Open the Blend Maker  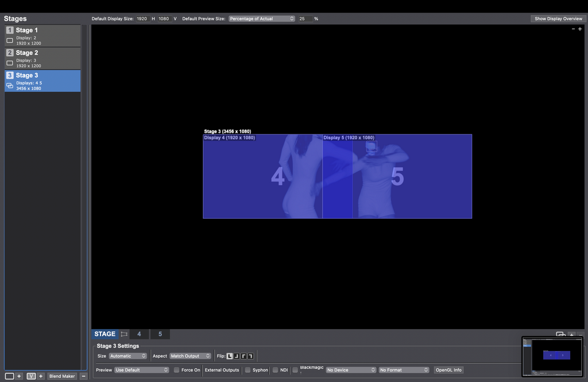[62, 376]
